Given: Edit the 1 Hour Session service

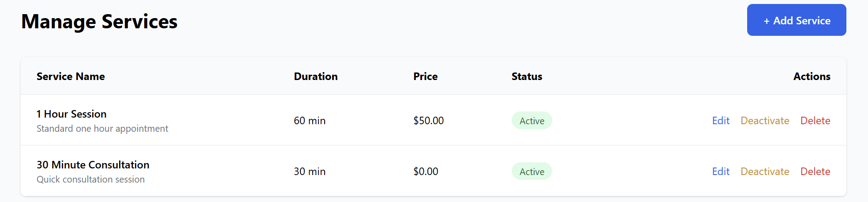Looking at the screenshot, I should tap(721, 121).
